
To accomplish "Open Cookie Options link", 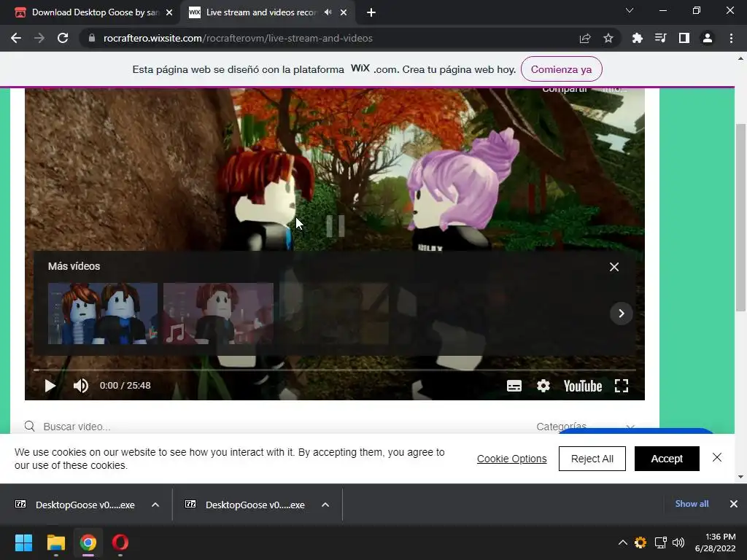I will (x=511, y=459).
